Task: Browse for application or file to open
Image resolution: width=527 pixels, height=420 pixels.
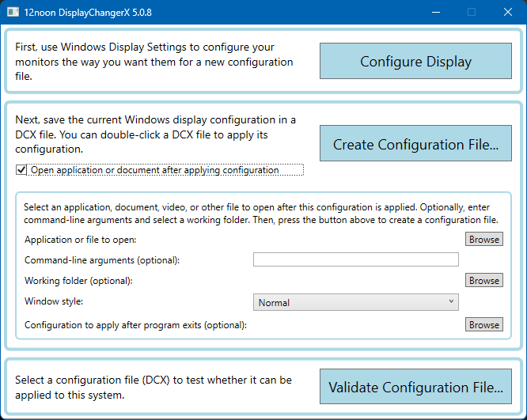Action: 483,239
